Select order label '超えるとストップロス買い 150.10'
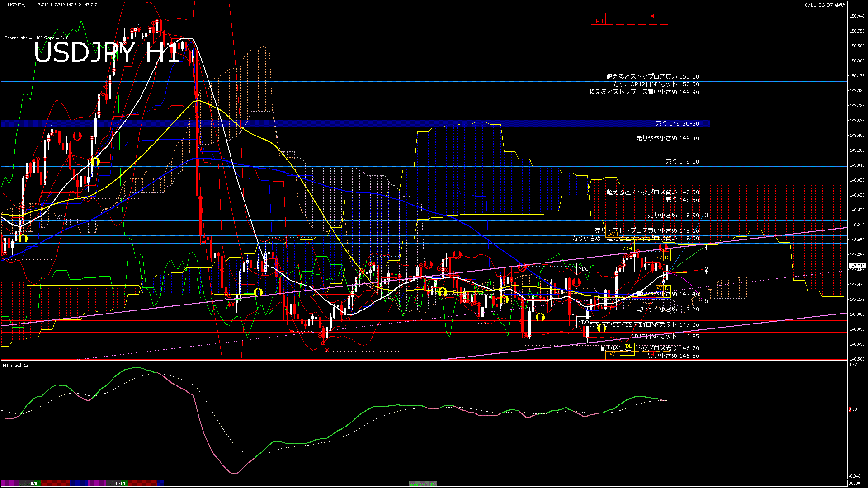 click(x=653, y=77)
